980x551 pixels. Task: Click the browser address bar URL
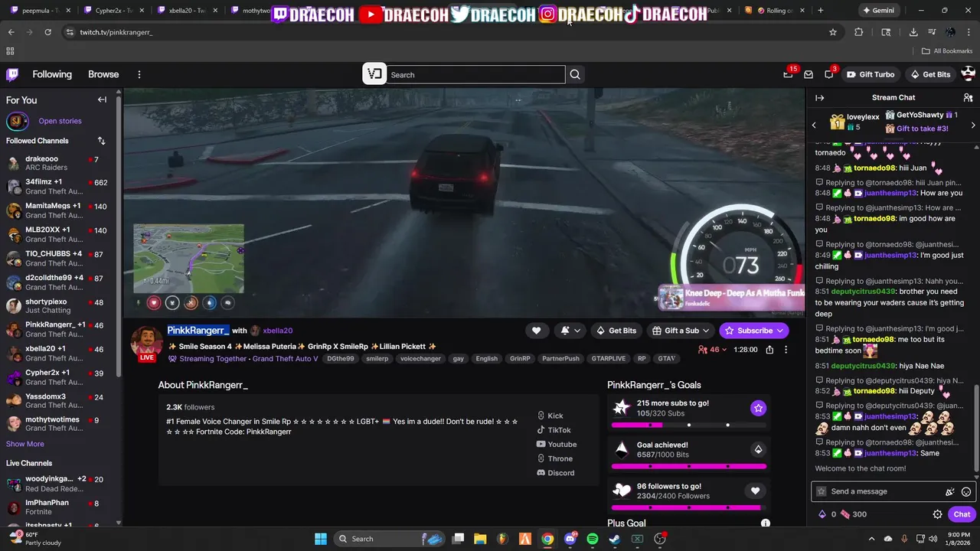116,32
